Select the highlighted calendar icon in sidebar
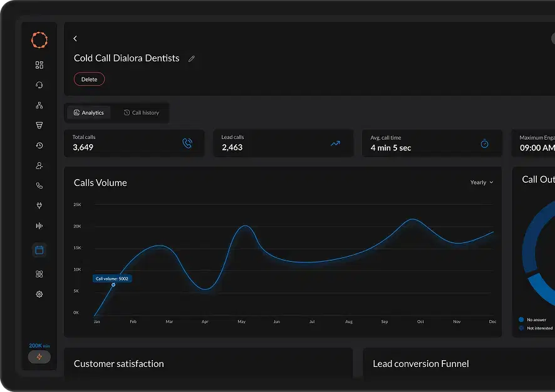Image resolution: width=555 pixels, height=392 pixels. pyautogui.click(x=39, y=250)
